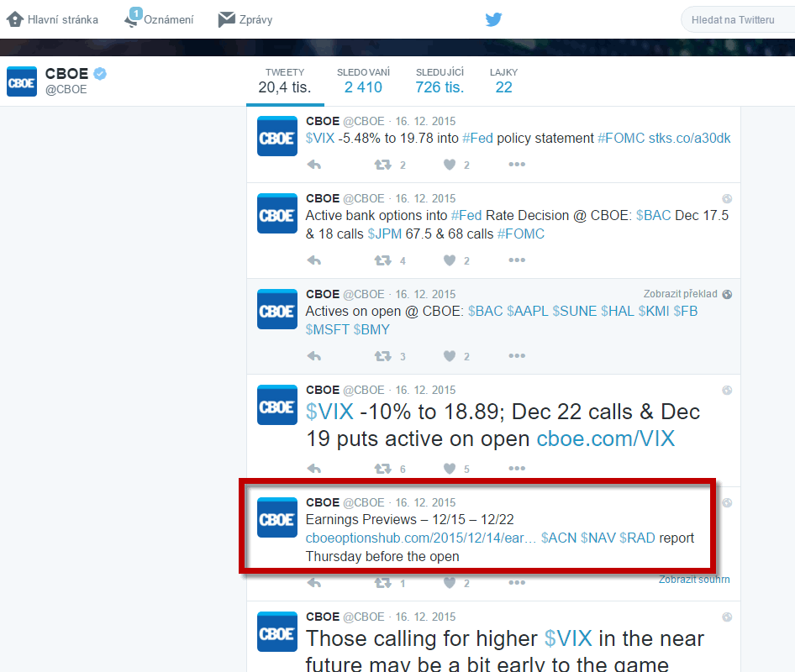
Task: Like the $VIX -10% tweet
Action: (450, 469)
